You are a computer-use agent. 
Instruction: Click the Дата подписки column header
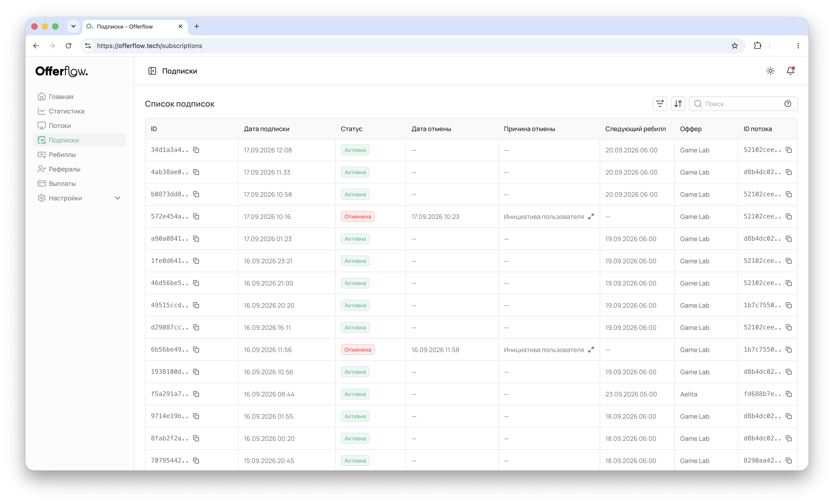(x=266, y=129)
